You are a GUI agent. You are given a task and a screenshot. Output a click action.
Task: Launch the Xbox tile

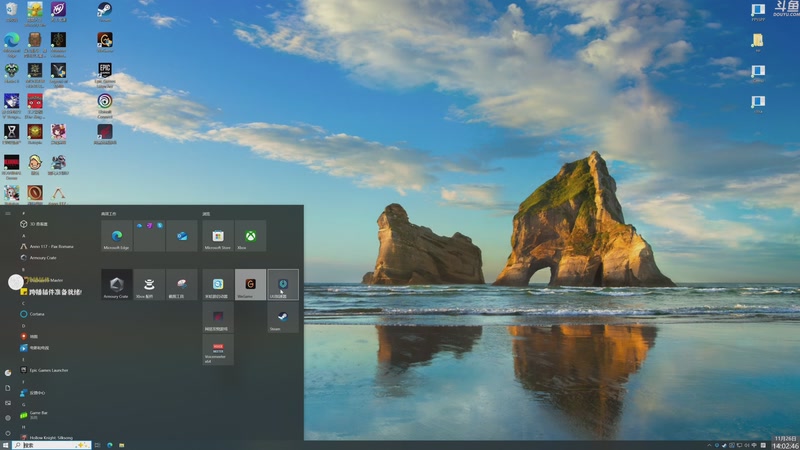(x=250, y=236)
